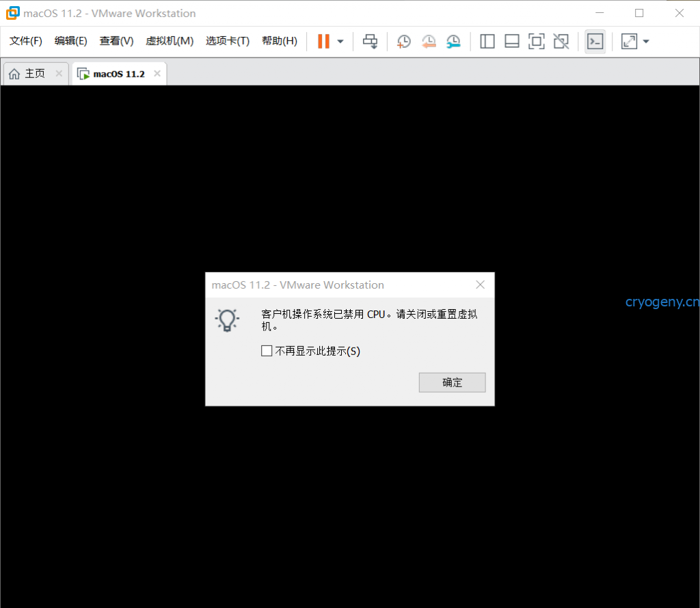Close the VMware Workstation main window

click(679, 13)
